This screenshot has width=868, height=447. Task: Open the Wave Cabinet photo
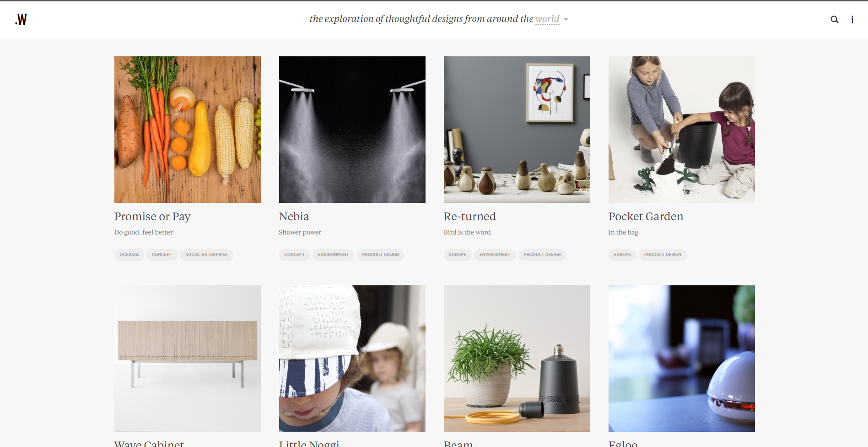click(188, 359)
